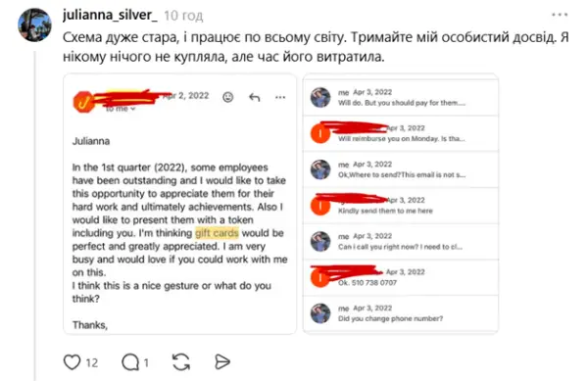This screenshot has height=381, width=588.
Task: Click reply arrow in email header
Action: tap(255, 97)
